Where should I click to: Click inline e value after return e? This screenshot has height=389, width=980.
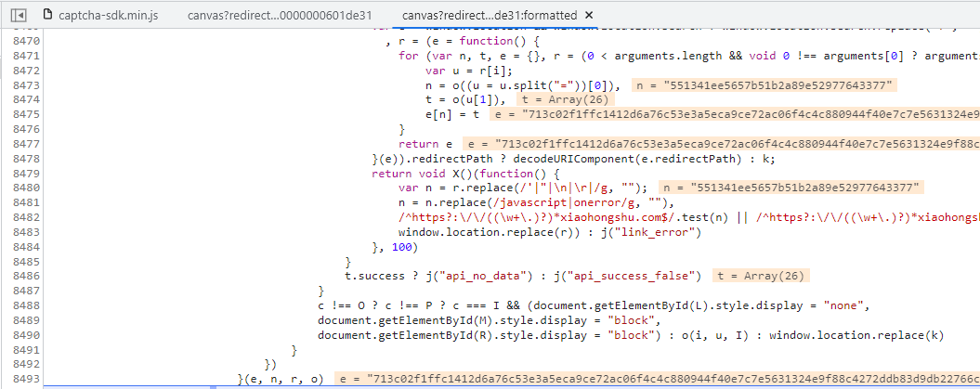721,144
